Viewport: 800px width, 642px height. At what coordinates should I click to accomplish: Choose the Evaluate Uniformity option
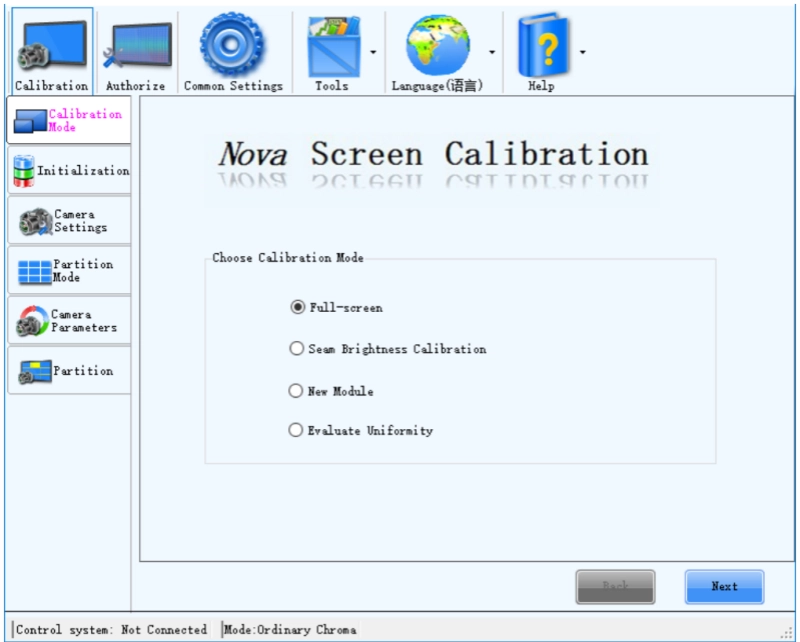[x=296, y=430]
